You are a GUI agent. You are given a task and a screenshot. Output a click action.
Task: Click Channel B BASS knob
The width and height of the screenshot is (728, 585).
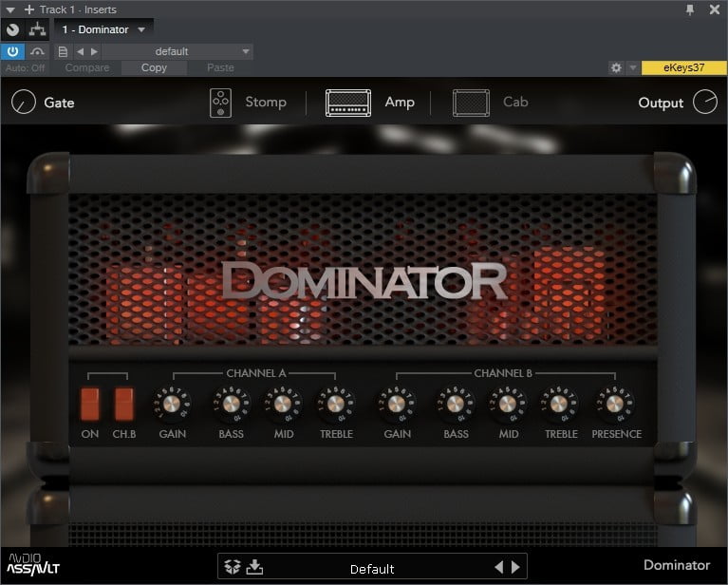click(456, 404)
